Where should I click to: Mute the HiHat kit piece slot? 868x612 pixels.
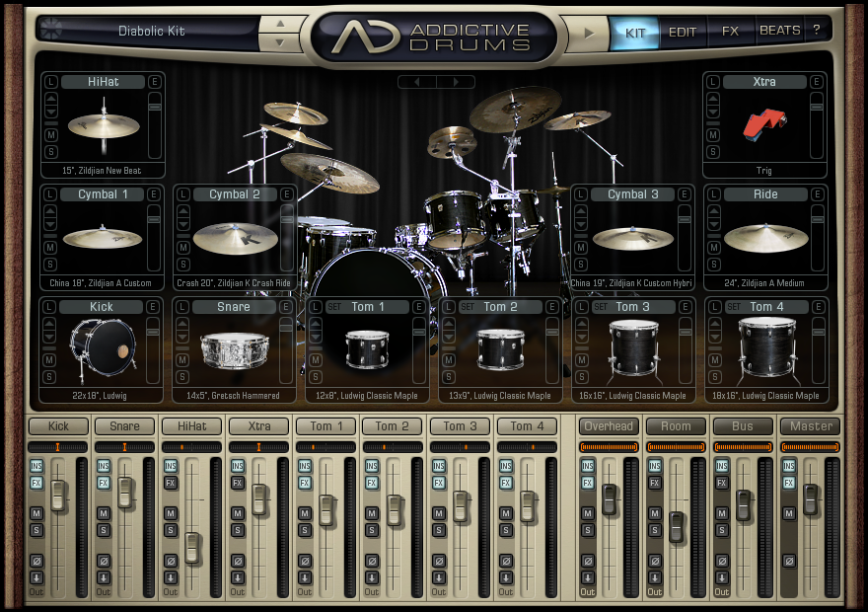pyautogui.click(x=50, y=134)
